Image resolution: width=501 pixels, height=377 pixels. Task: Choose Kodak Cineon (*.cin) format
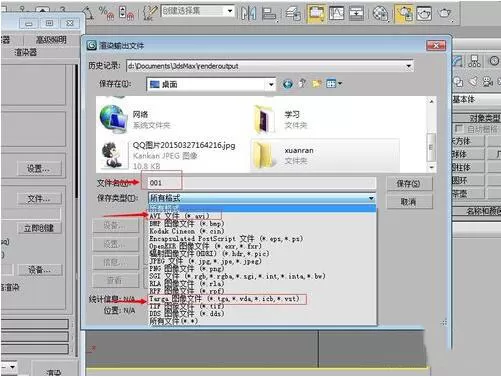[187, 231]
